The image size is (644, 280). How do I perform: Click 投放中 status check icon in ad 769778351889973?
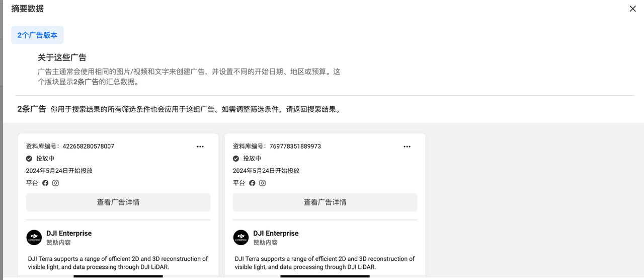tap(236, 159)
